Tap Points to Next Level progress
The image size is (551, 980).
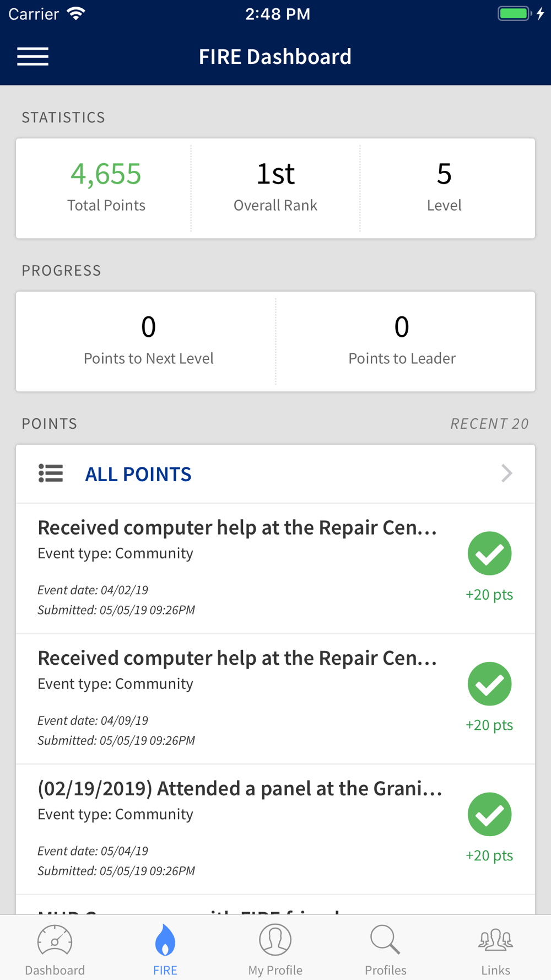click(148, 342)
